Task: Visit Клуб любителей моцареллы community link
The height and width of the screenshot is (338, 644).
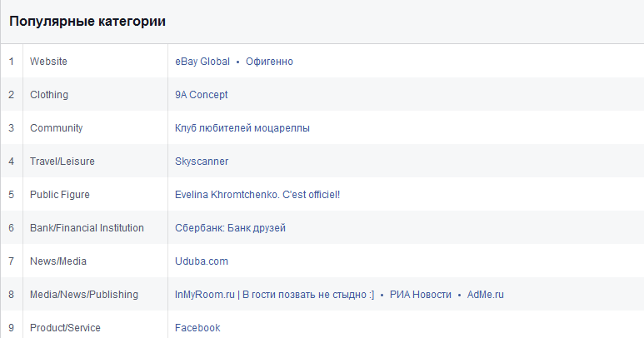Action: 242,128
